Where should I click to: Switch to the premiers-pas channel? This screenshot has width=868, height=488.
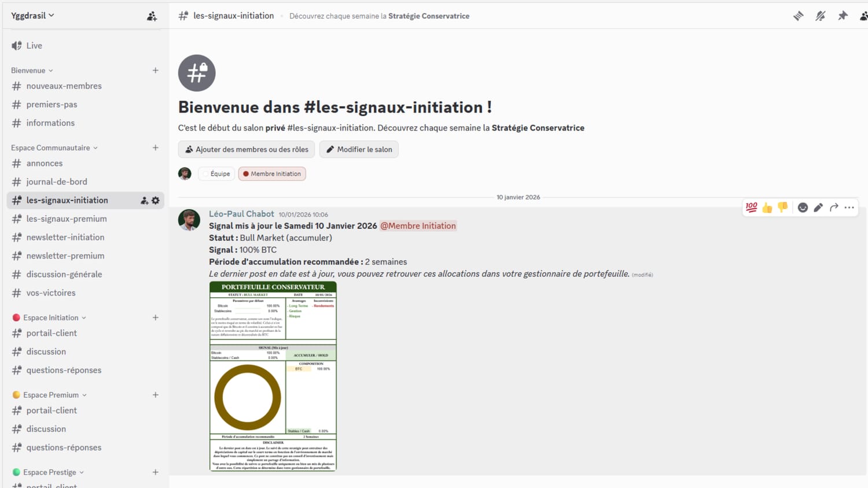pos(85,105)
